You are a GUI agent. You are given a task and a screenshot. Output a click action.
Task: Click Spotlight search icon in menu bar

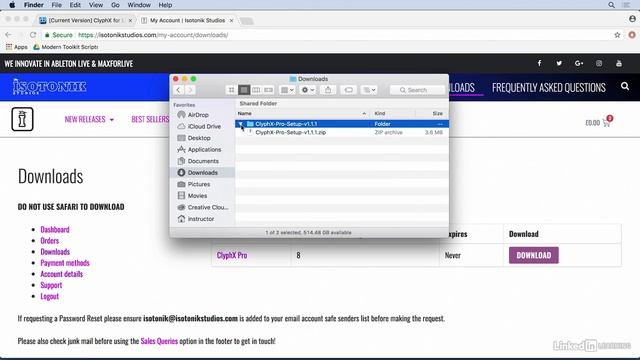pyautogui.click(x=611, y=5)
